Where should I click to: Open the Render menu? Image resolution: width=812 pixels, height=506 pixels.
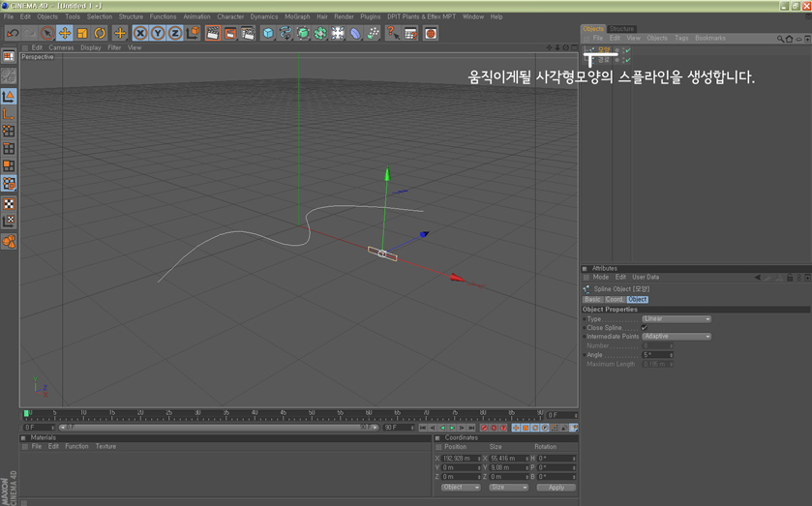(x=344, y=16)
